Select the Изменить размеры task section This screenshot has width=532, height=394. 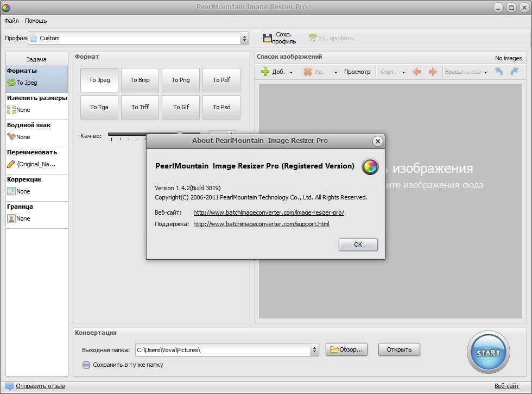(x=37, y=106)
